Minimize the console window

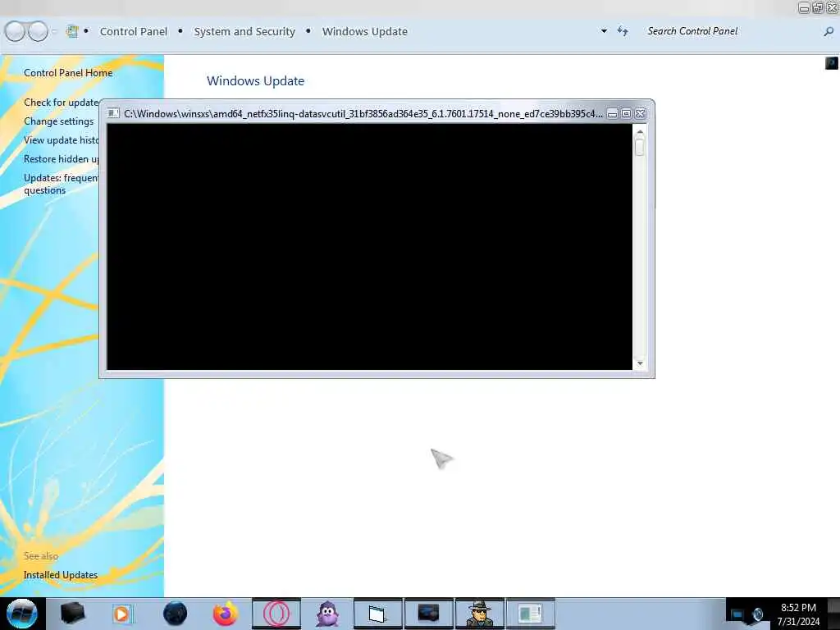tap(612, 113)
